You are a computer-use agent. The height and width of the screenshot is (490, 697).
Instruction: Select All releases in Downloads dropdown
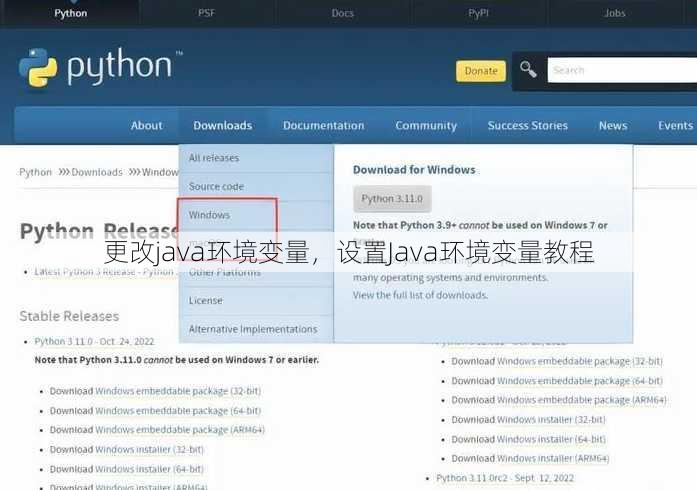click(x=256, y=158)
